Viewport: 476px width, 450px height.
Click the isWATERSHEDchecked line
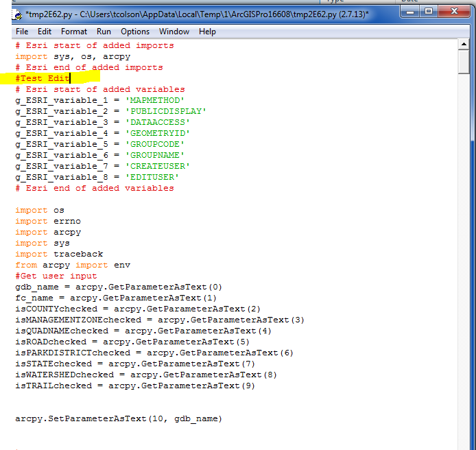tap(146, 375)
